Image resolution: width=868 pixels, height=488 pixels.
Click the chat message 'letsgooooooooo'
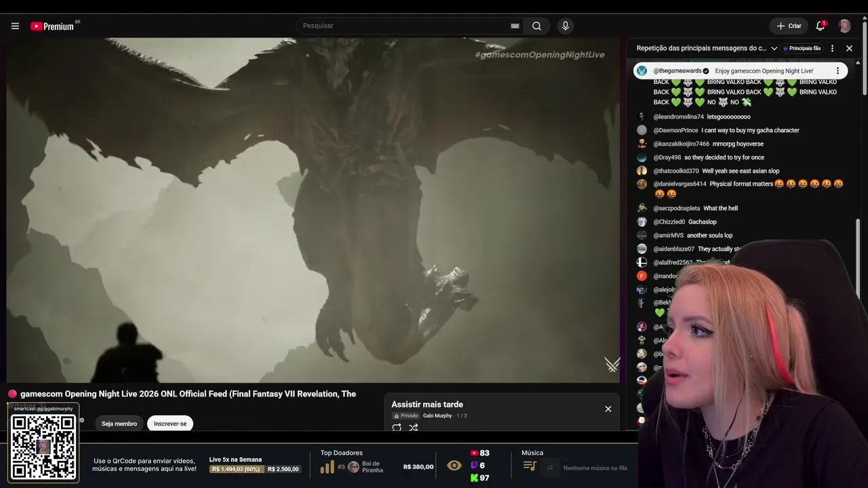pyautogui.click(x=729, y=117)
